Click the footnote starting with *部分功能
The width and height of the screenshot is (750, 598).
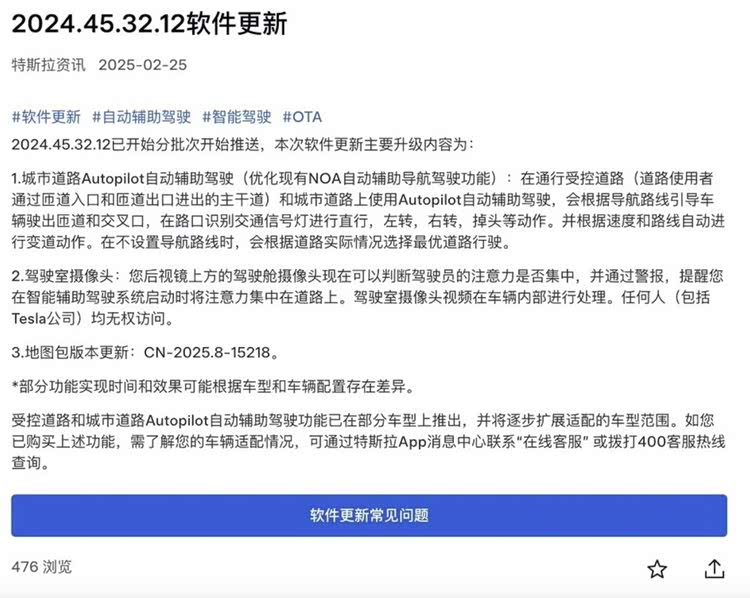(213, 386)
